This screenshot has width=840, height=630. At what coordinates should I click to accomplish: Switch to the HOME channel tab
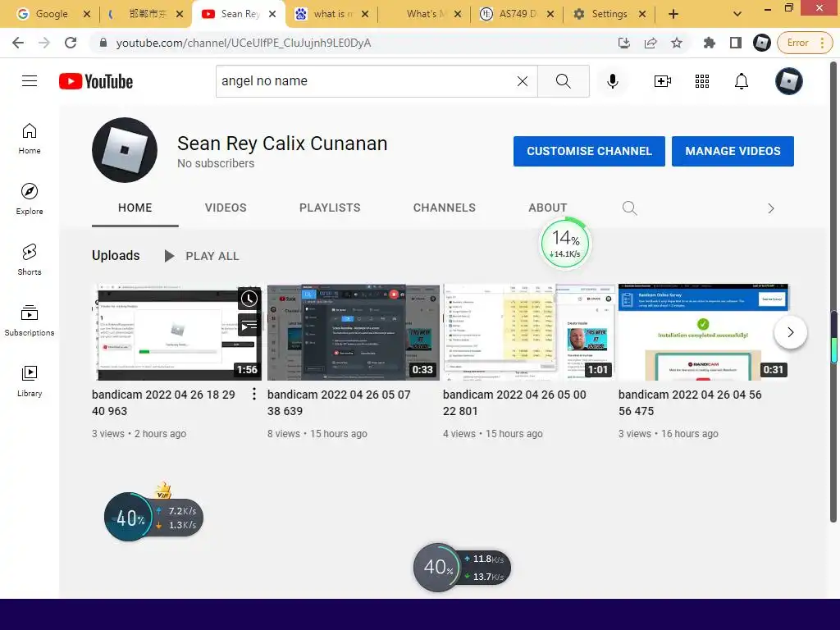point(135,208)
